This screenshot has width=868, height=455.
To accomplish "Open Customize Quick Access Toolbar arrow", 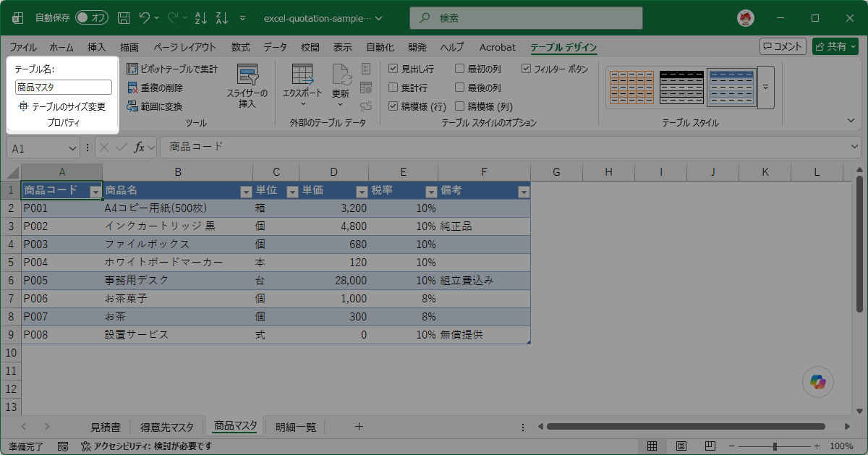I will [242, 18].
